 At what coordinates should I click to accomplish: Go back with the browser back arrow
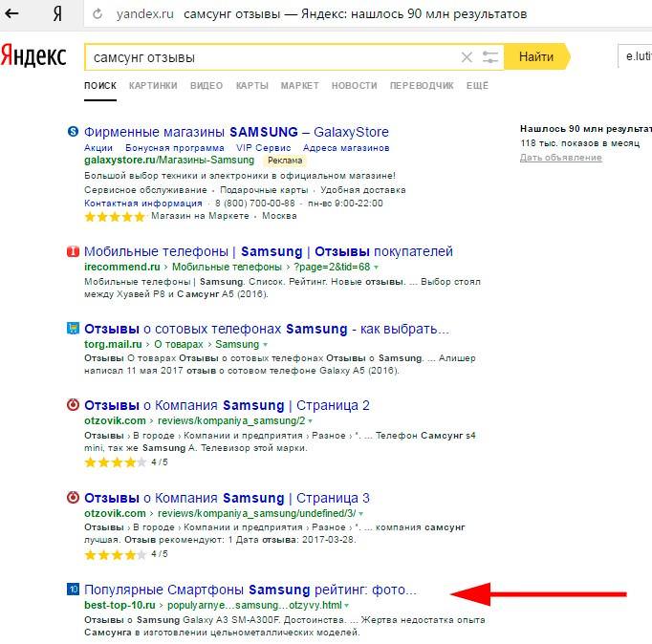pos(12,13)
